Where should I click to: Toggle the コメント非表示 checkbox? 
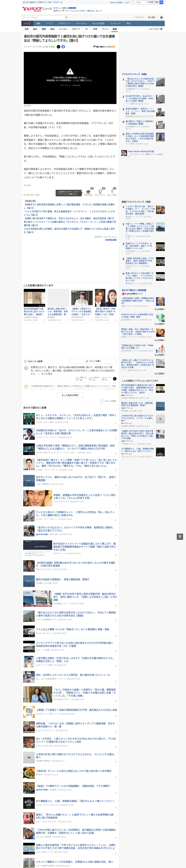point(102,401)
